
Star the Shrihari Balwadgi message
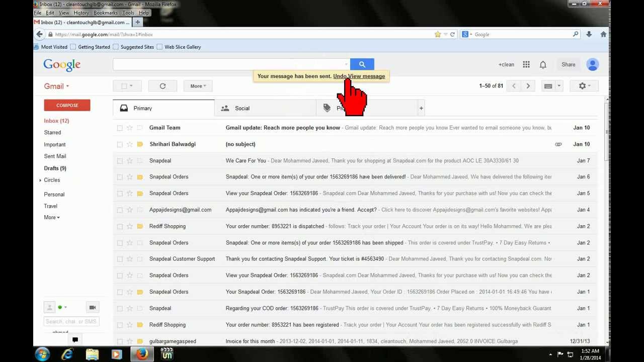pos(130,144)
